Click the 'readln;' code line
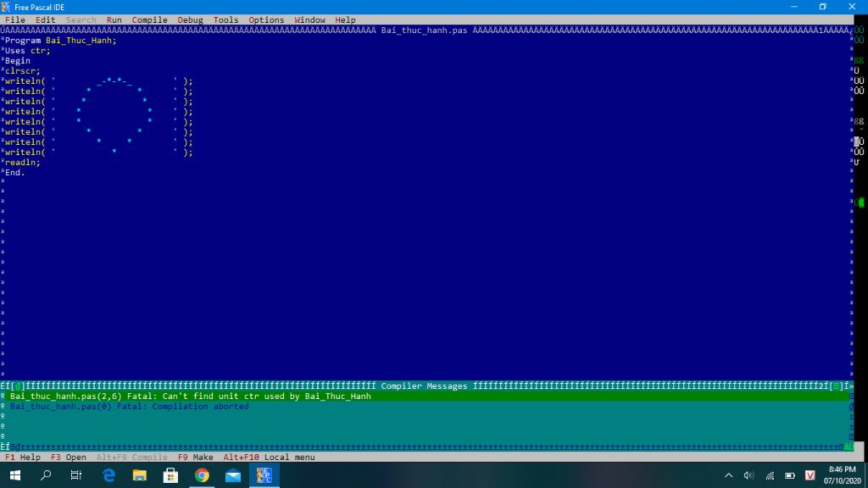 (23, 162)
